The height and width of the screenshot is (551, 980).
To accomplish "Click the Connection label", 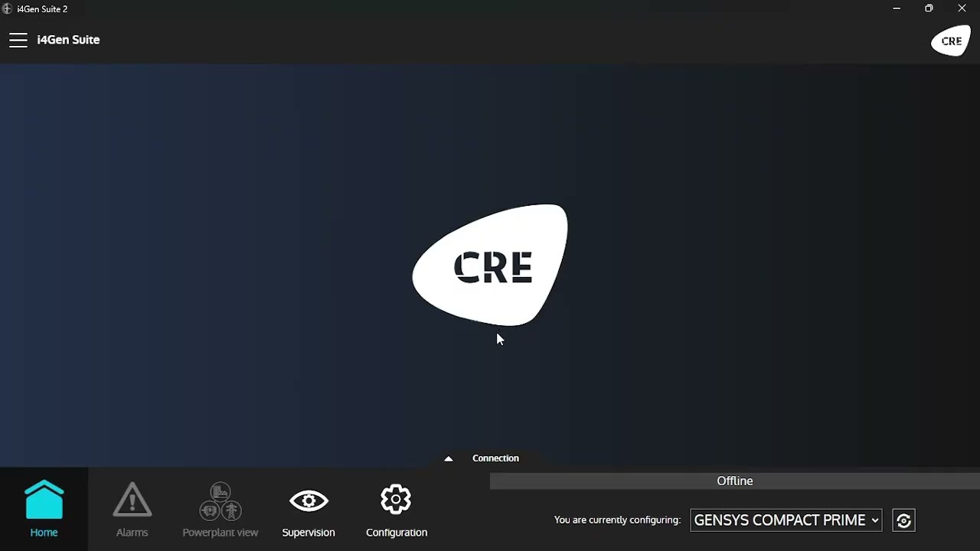I will (495, 458).
